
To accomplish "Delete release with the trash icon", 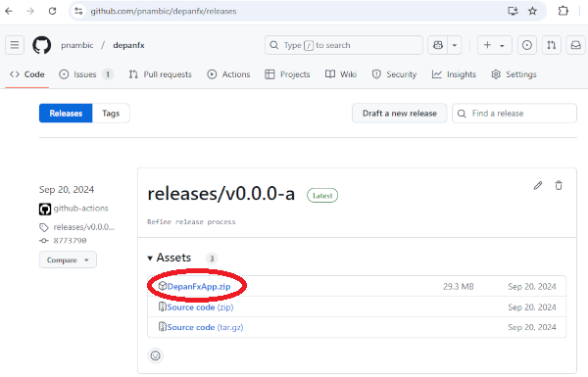I will coord(559,185).
